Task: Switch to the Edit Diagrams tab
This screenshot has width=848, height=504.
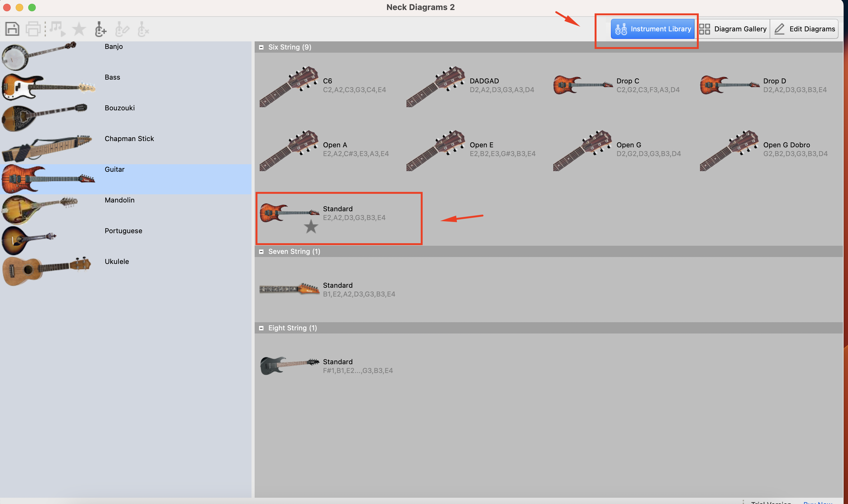Action: click(804, 29)
